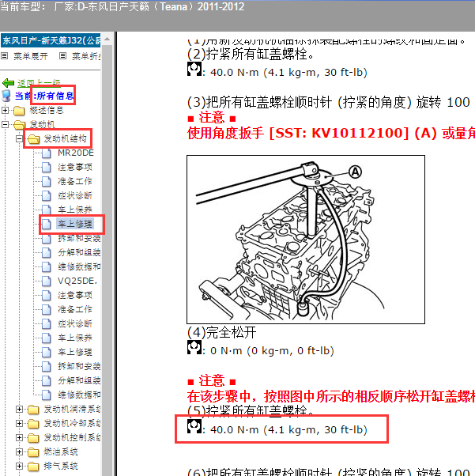The image size is (475, 476).
Task: Click the torque icon under step (5)
Action: click(x=194, y=426)
